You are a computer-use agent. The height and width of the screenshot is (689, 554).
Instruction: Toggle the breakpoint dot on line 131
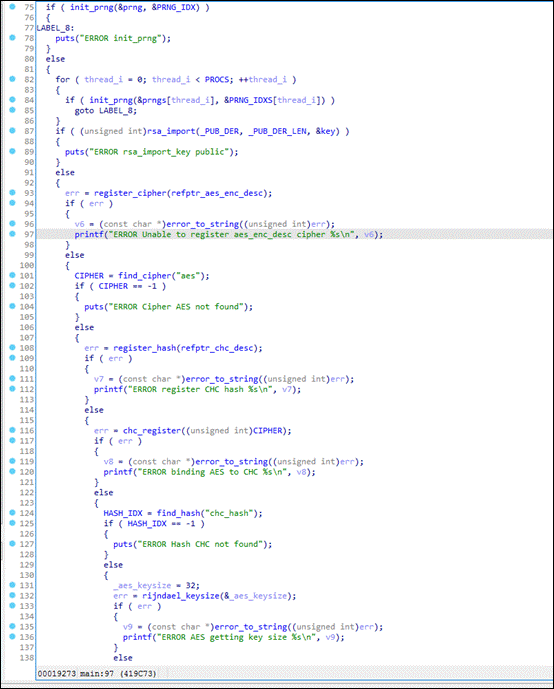pyautogui.click(x=12, y=585)
